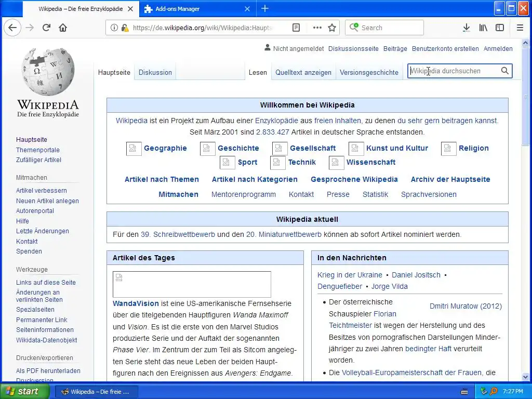Viewport: 532px width, 399px height.
Task: Click the Geographie portal image icon
Action: pyautogui.click(x=134, y=149)
